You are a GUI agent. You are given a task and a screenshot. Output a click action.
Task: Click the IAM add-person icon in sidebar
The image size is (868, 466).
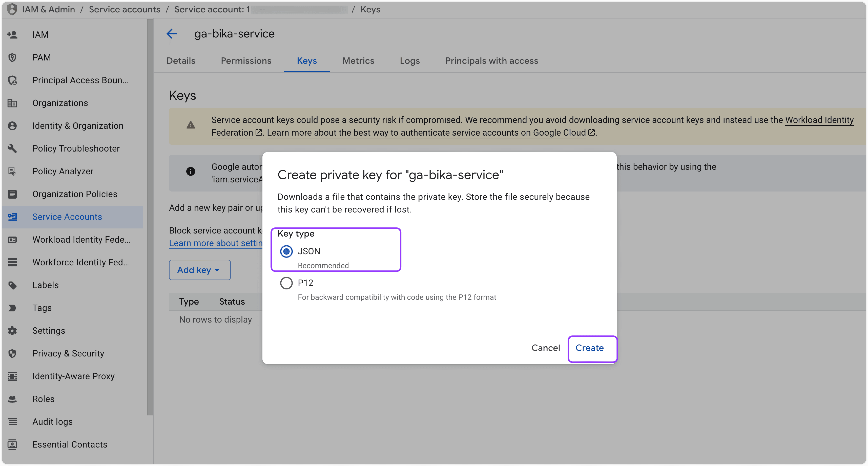[x=12, y=35]
